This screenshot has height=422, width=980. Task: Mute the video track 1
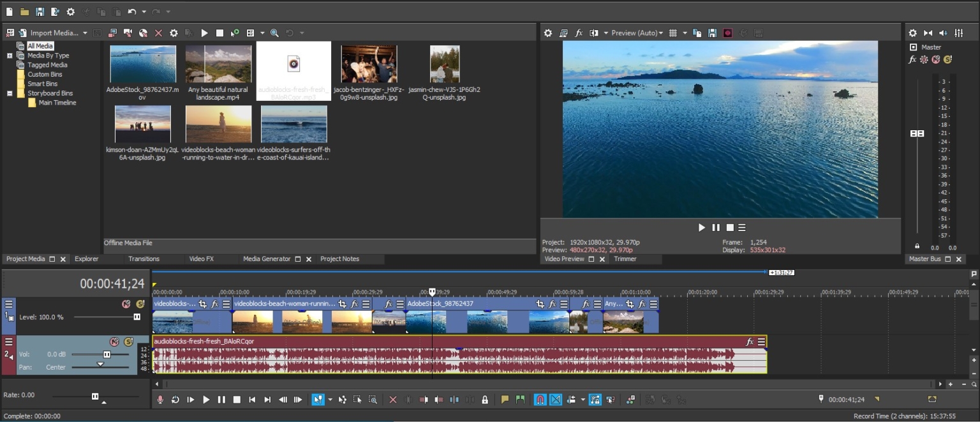coord(126,304)
